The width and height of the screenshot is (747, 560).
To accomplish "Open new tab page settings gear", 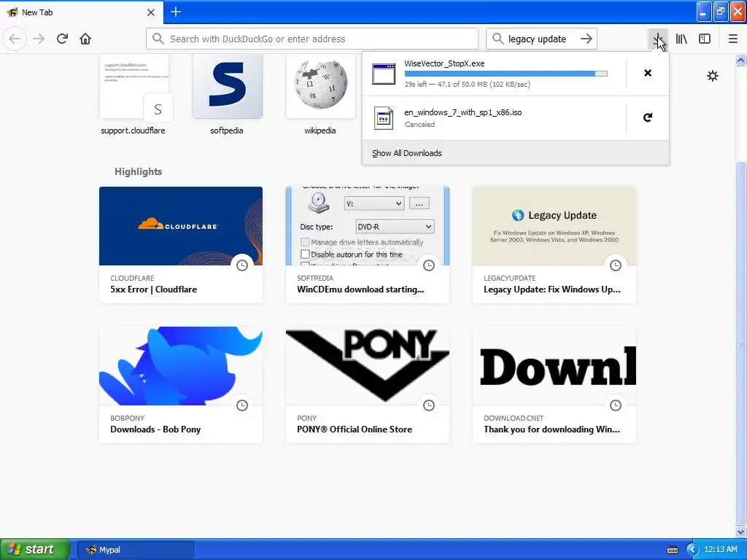I will click(x=712, y=76).
